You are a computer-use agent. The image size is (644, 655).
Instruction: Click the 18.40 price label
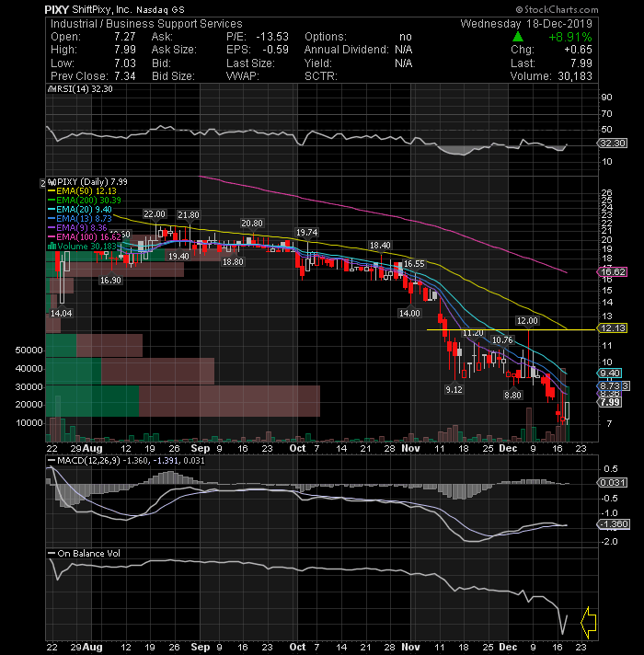click(x=380, y=246)
